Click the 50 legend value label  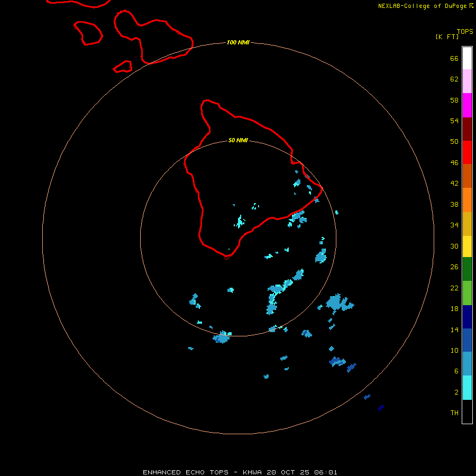[x=454, y=142]
